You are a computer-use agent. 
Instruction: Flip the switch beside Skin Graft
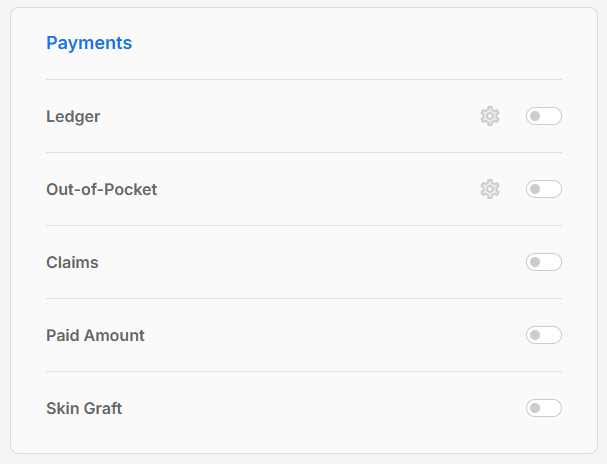[x=543, y=408]
